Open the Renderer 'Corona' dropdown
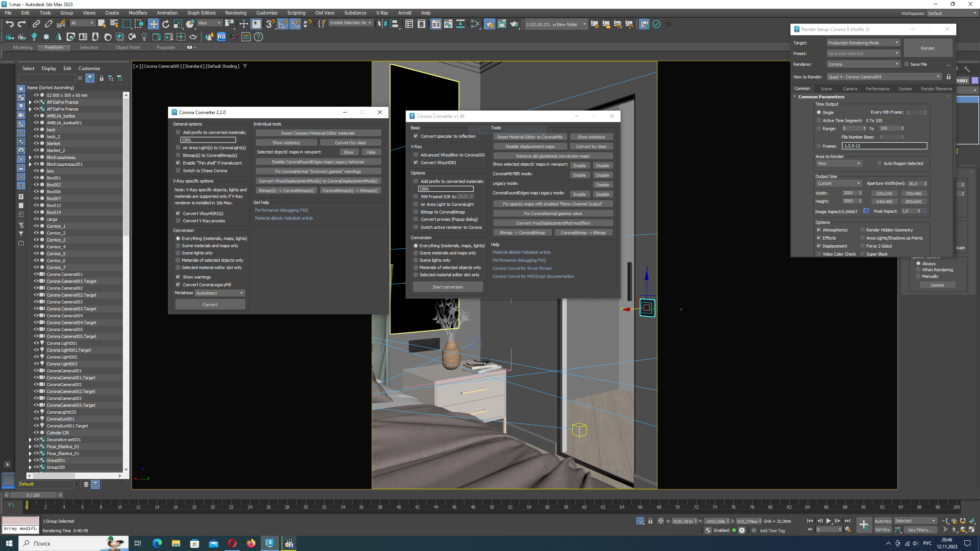 click(x=863, y=64)
